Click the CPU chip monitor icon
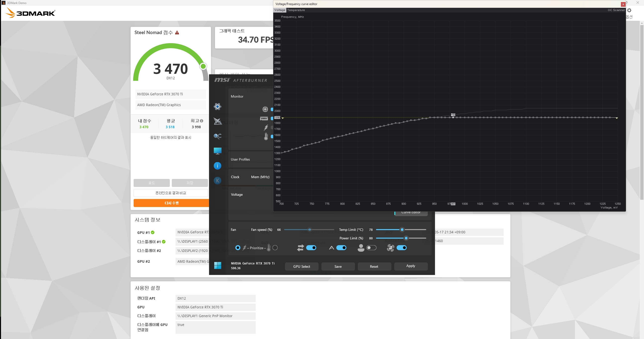Image resolution: width=644 pixels, height=339 pixels. tap(265, 109)
